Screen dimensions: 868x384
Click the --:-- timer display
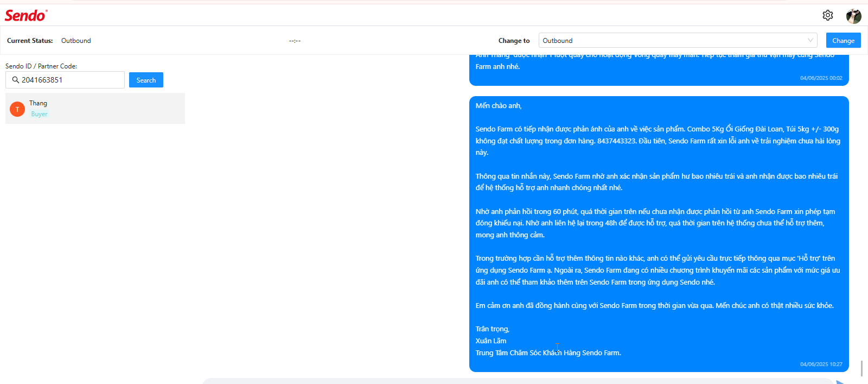[x=295, y=41]
